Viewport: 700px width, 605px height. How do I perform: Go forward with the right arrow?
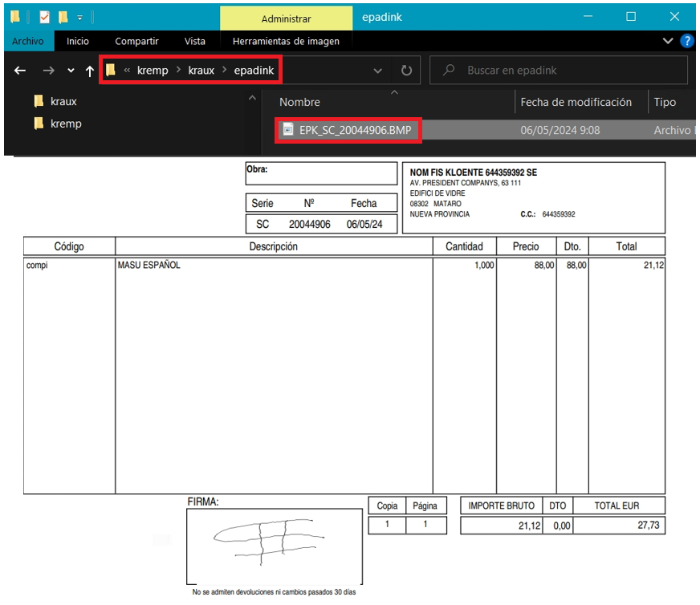coord(48,71)
